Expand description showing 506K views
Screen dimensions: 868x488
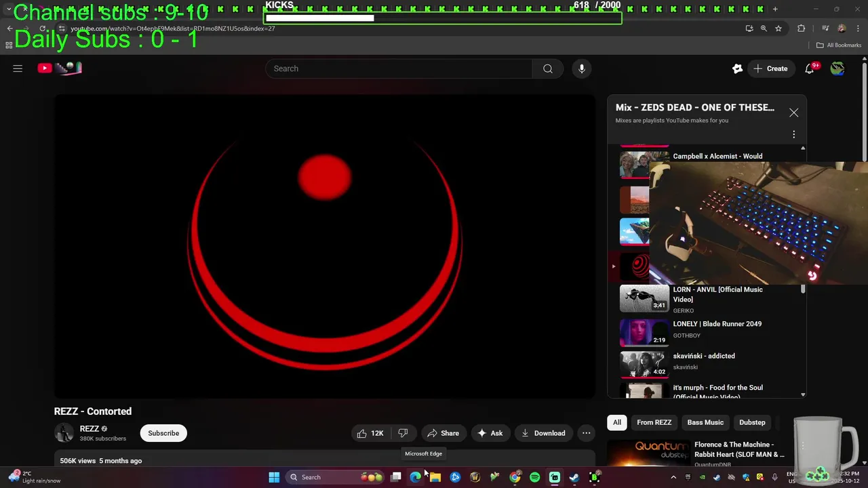pyautogui.click(x=325, y=459)
